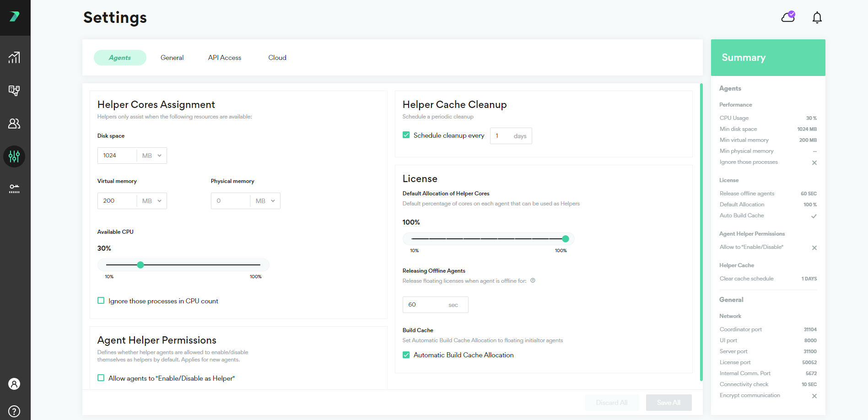
Task: Click the Available CPU slider handle
Action: pos(140,265)
